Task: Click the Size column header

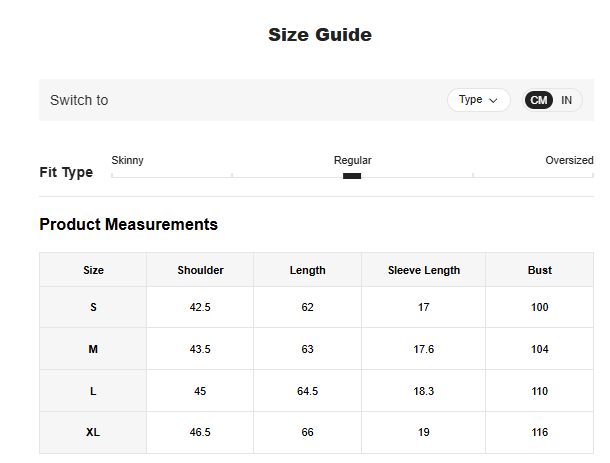Action: coord(93,270)
